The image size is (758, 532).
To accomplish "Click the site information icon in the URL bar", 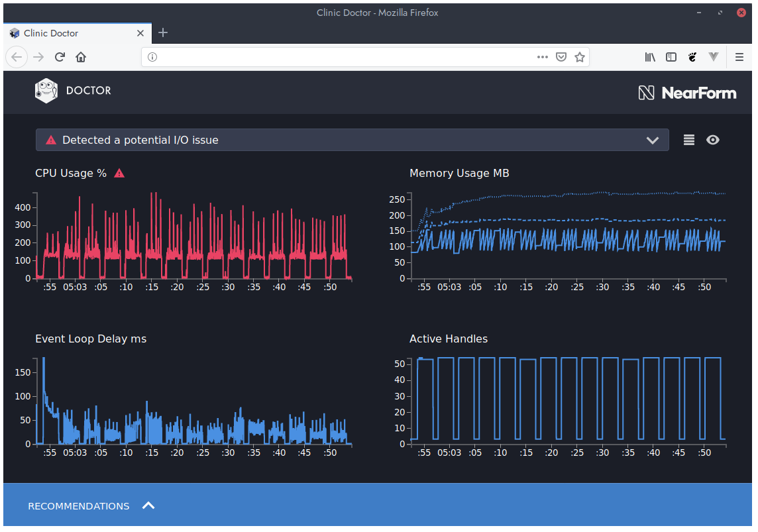I will coord(152,58).
